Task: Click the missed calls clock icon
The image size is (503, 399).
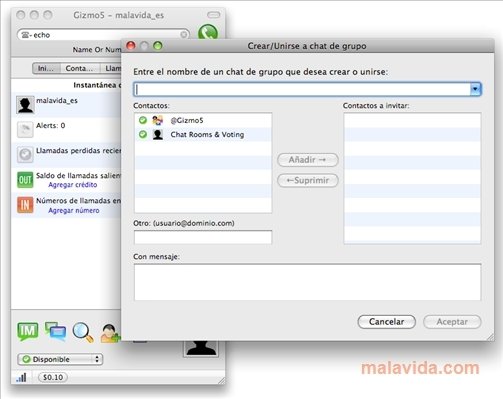Action: coord(25,155)
